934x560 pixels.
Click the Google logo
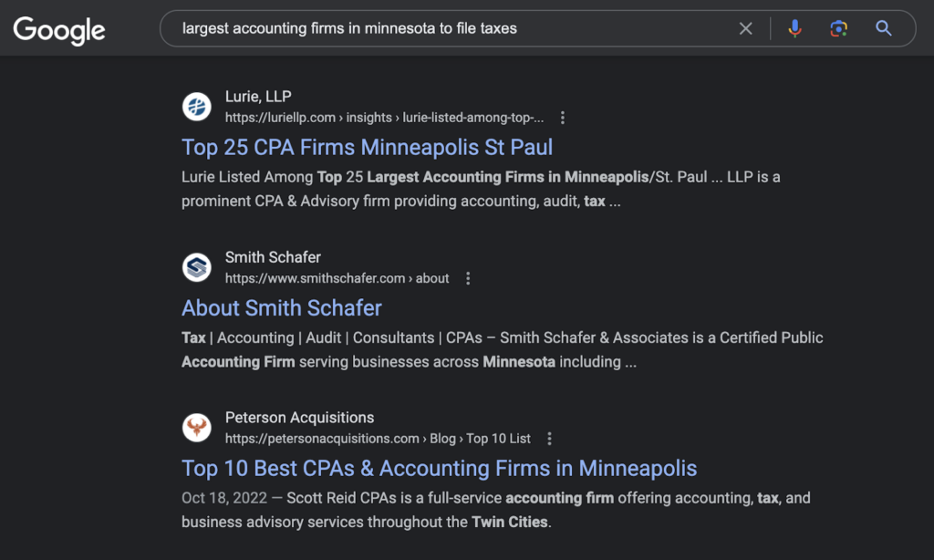pyautogui.click(x=59, y=30)
